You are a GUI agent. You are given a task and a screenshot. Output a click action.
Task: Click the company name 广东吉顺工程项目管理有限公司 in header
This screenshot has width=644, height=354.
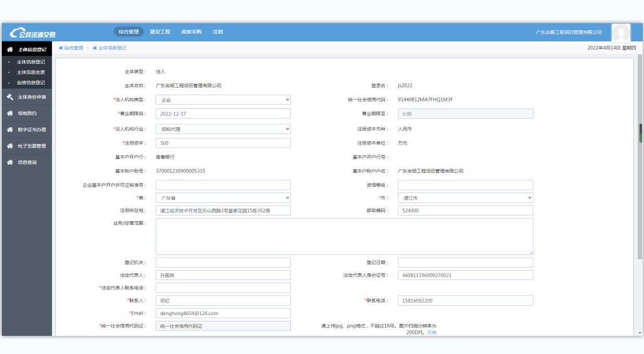568,32
